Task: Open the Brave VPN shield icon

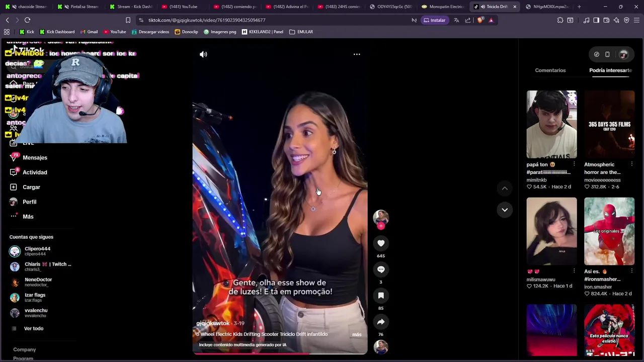Action: point(626,20)
